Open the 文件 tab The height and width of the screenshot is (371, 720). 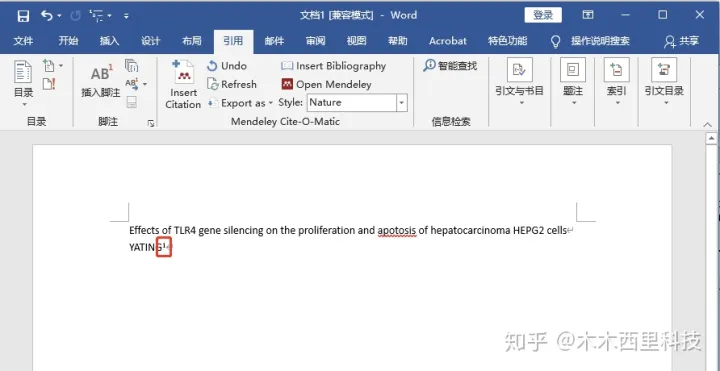tap(23, 41)
